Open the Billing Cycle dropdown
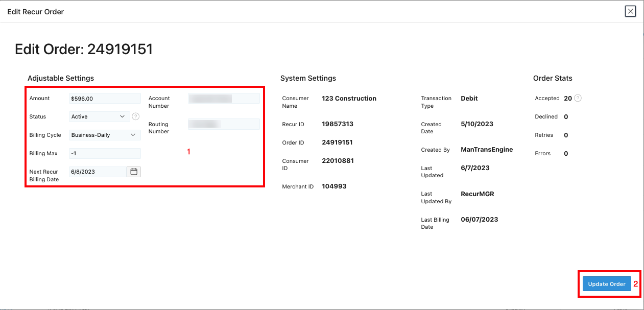 pyautogui.click(x=104, y=135)
